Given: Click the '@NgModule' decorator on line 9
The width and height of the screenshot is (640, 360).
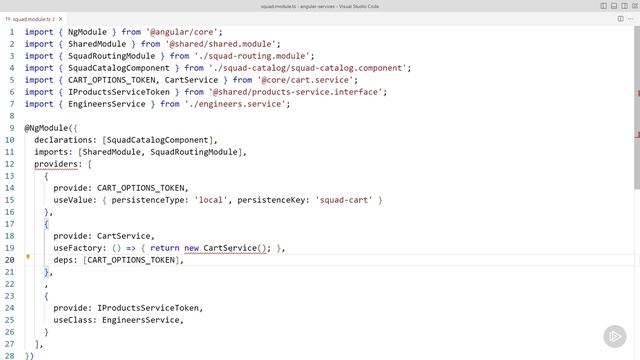Looking at the screenshot, I should pos(46,128).
